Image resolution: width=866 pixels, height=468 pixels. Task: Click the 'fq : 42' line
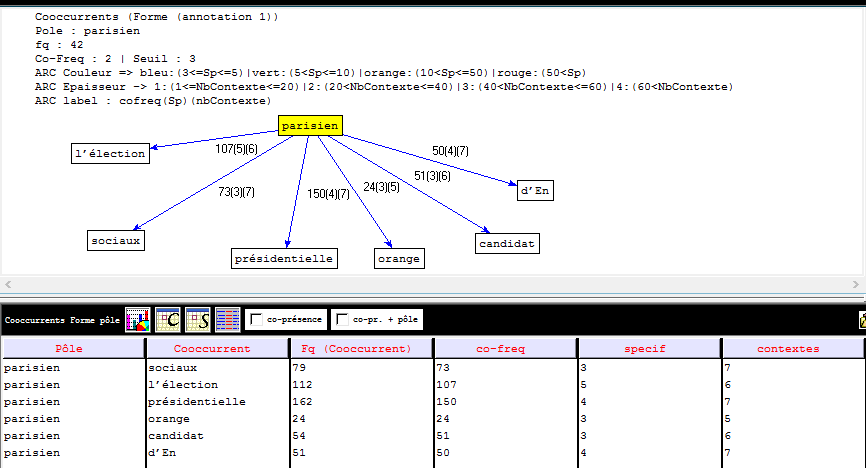tap(59, 45)
